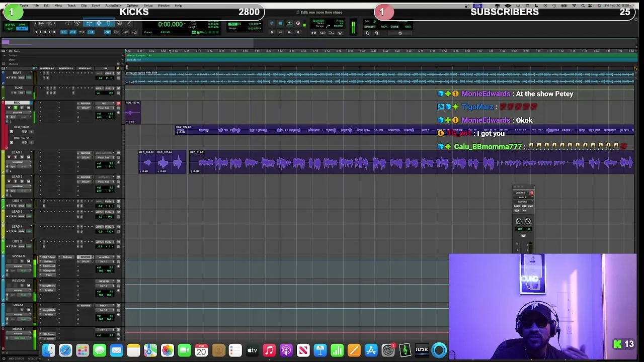Enable Slip edit mode
The image size is (644, 362).
click(10, 29)
